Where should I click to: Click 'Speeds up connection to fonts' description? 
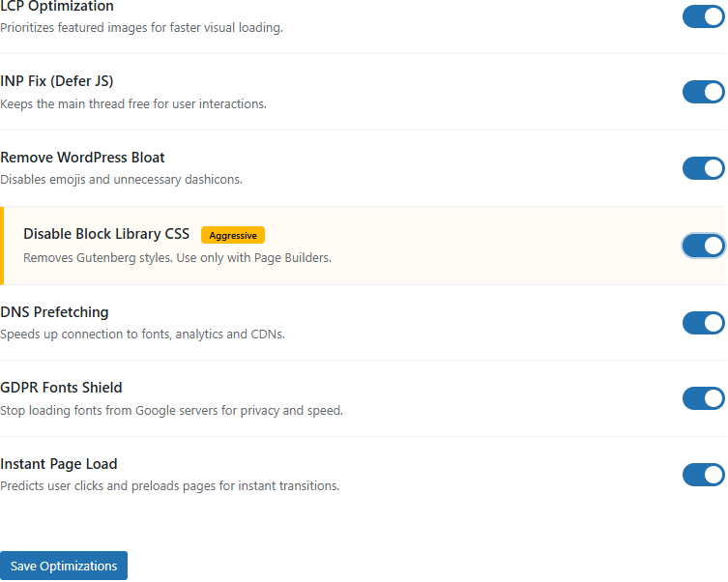[x=142, y=335]
